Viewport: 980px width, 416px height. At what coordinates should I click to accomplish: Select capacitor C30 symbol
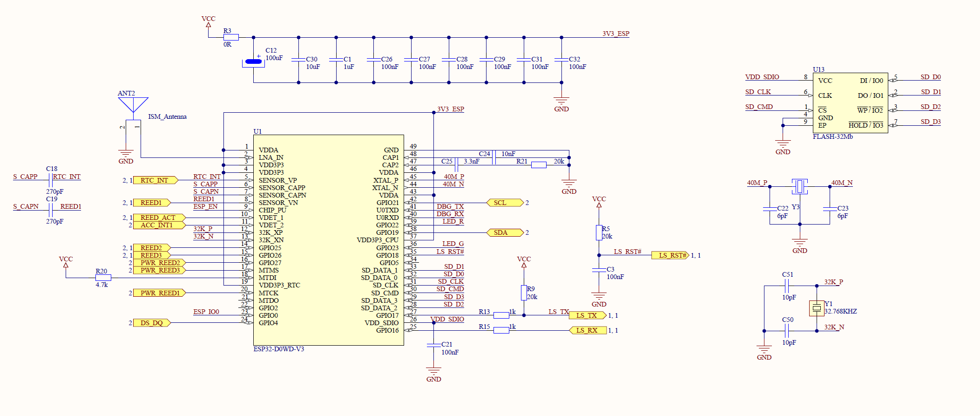click(298, 60)
